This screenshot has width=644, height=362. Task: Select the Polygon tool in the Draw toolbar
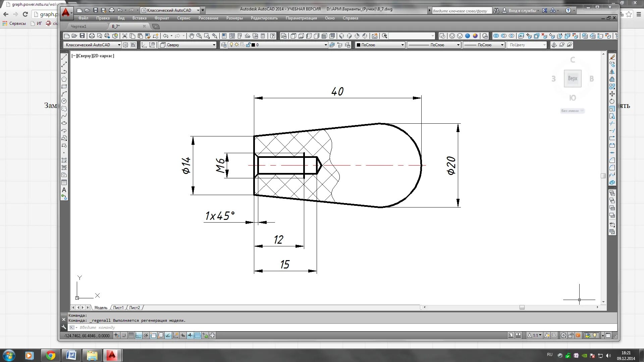click(64, 79)
